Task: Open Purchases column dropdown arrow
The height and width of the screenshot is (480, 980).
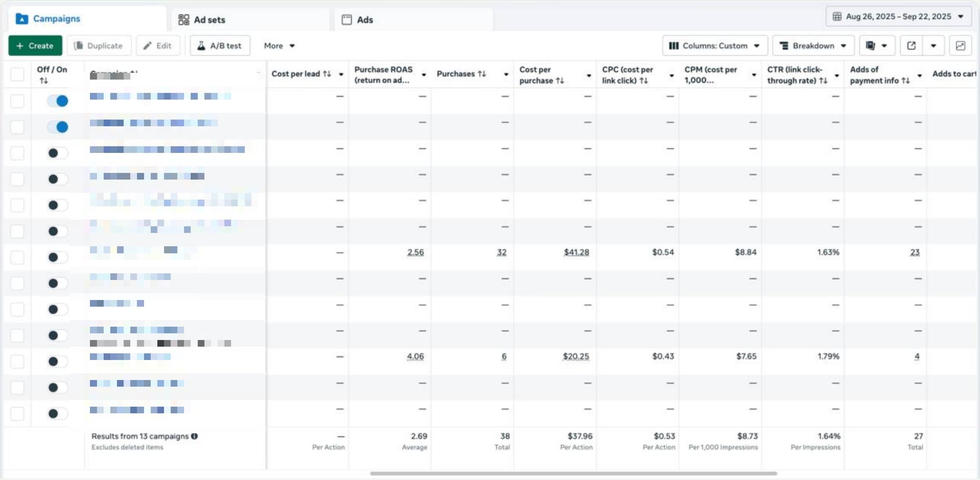Action: pos(506,75)
